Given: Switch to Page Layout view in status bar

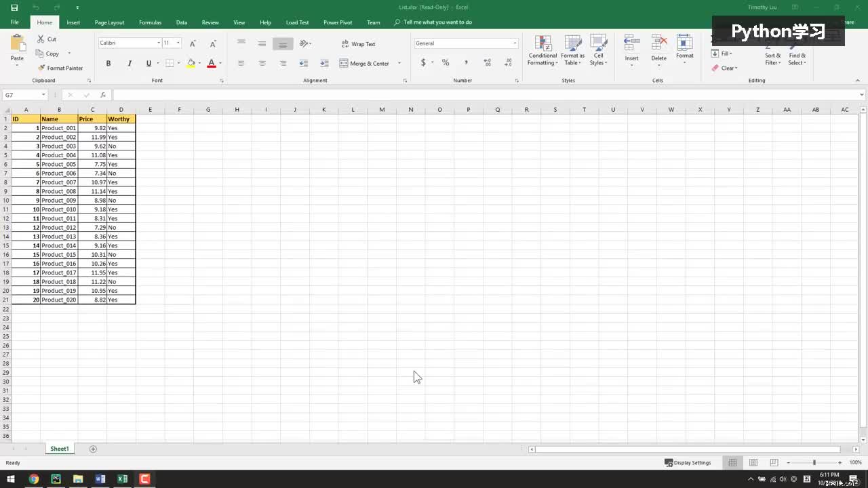Looking at the screenshot, I should [753, 462].
